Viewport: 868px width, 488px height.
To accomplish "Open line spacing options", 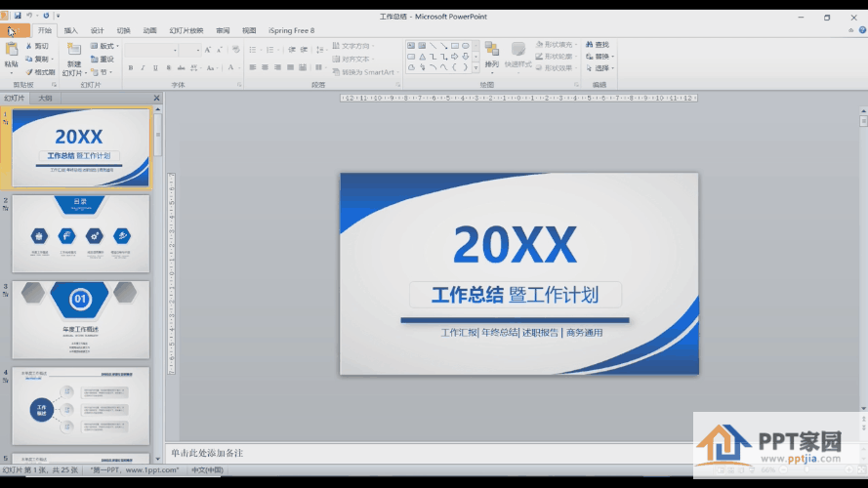I will pos(320,50).
